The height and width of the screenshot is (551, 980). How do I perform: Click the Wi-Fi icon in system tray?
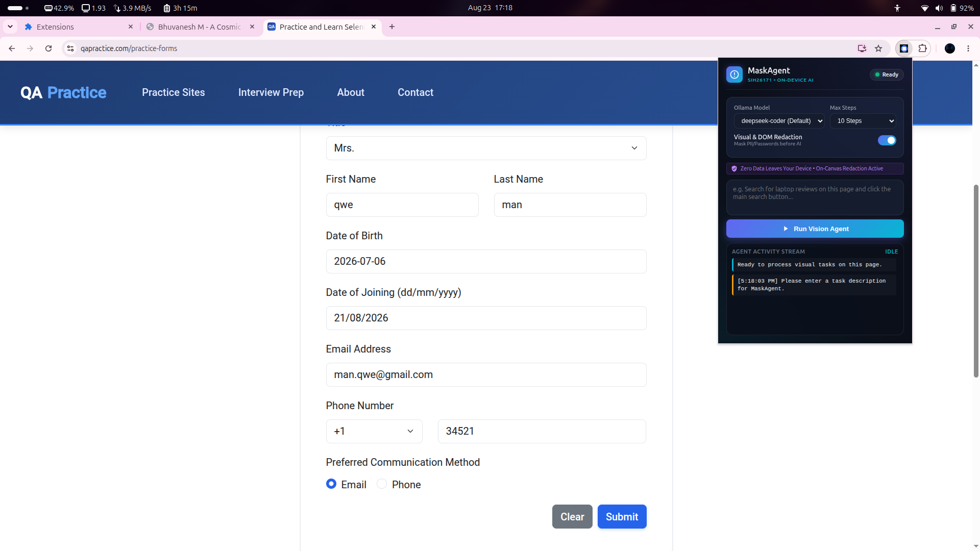pos(924,8)
